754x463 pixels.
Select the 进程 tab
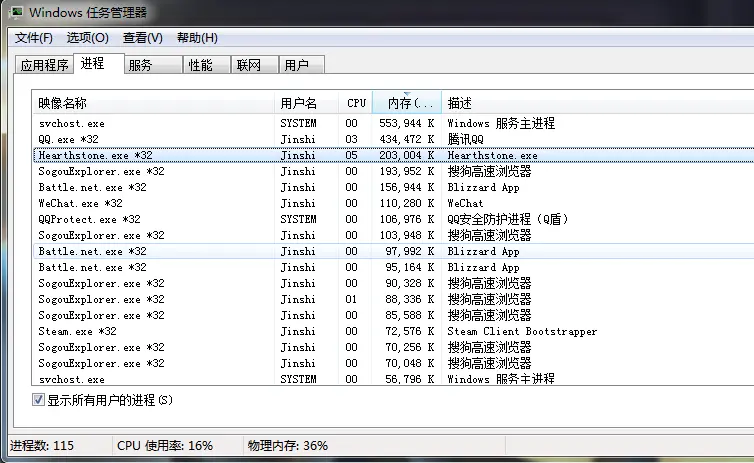point(99,63)
